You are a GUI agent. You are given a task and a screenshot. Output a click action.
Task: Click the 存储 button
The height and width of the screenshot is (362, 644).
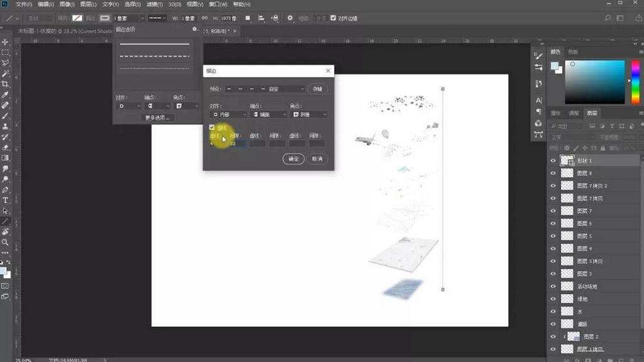point(318,89)
